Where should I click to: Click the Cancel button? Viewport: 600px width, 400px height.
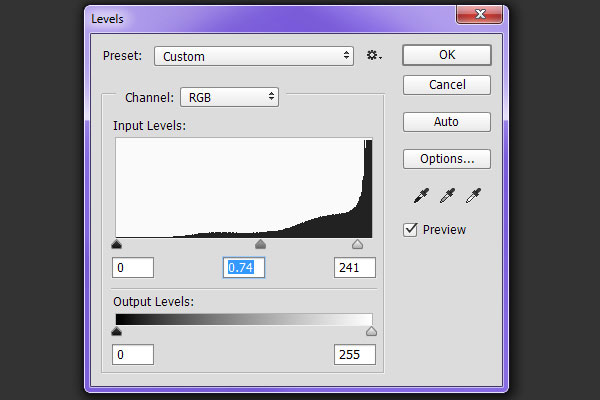pyautogui.click(x=446, y=85)
